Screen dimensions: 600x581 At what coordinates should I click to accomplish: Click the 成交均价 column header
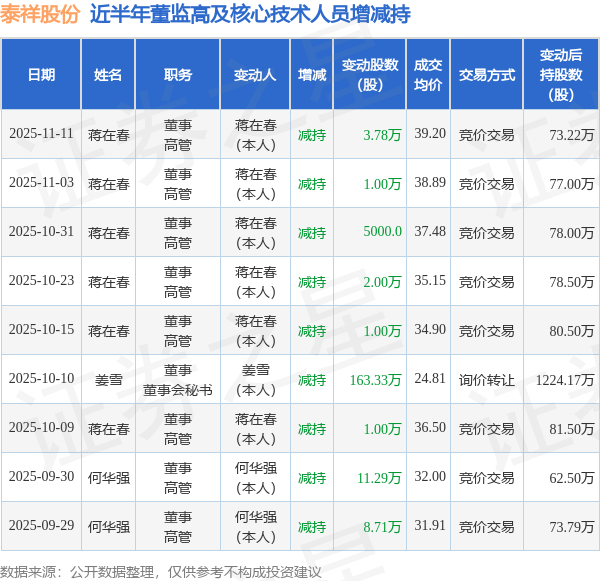click(428, 75)
